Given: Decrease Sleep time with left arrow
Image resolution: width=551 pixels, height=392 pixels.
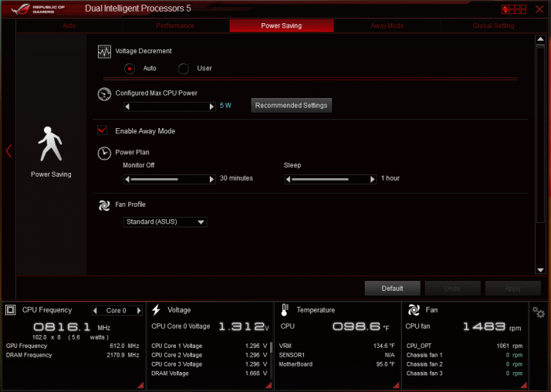Looking at the screenshot, I should click(288, 179).
